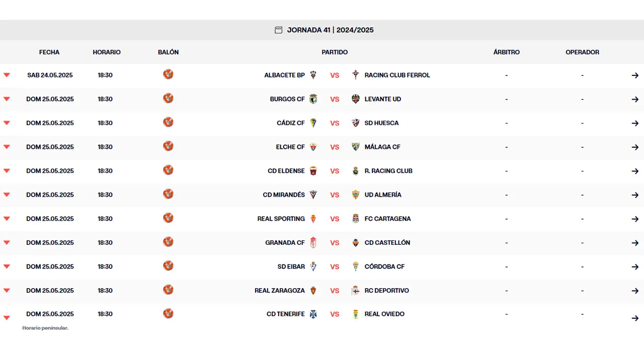
Task: Click the red VS label on the Cádiz row
Action: point(335,123)
